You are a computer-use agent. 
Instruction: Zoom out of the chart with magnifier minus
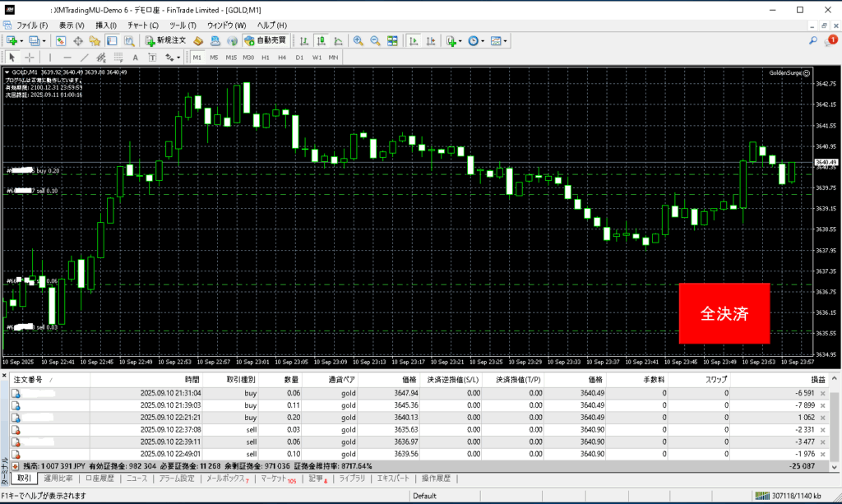[375, 40]
